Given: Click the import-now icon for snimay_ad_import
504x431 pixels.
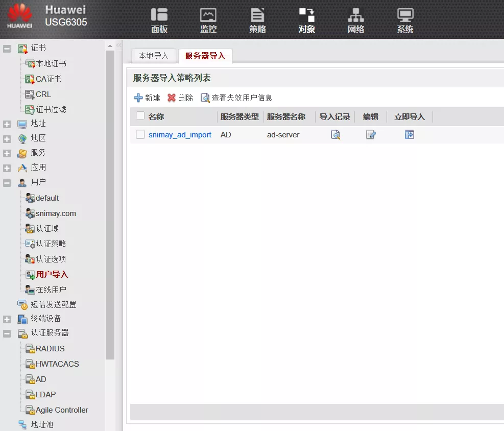Looking at the screenshot, I should (409, 135).
